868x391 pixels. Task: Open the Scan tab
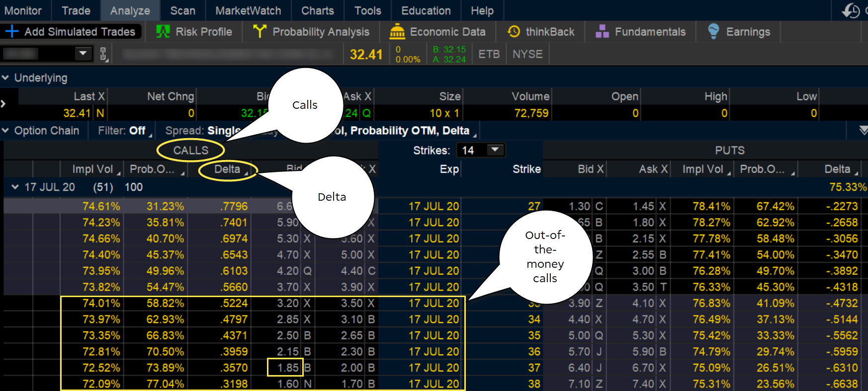182,10
